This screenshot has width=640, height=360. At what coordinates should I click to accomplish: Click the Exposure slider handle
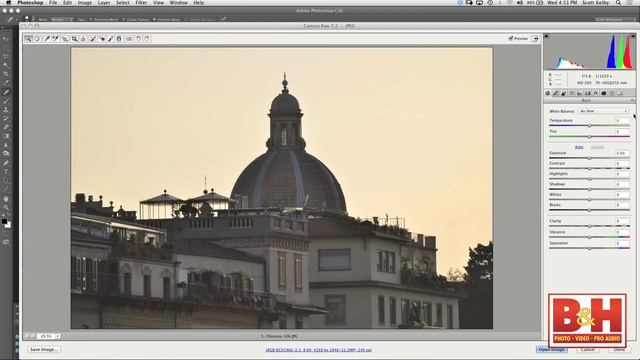coord(589,158)
